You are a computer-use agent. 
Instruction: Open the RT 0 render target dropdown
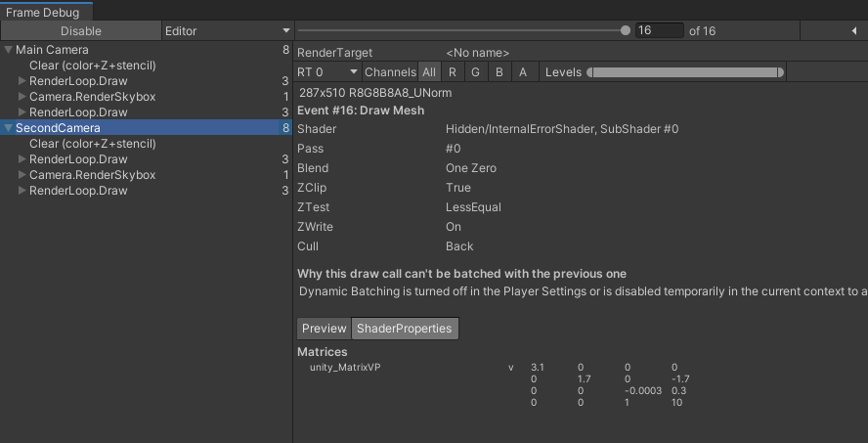327,72
